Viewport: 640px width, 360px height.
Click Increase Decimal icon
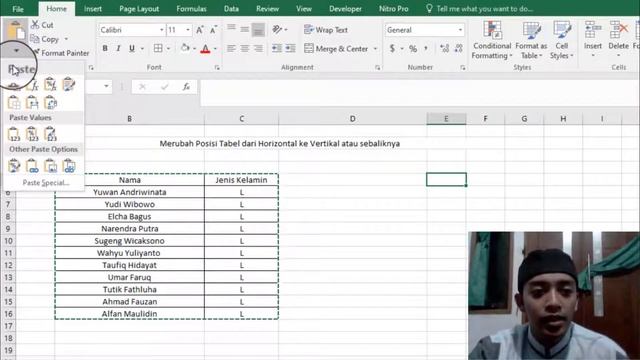click(x=444, y=49)
